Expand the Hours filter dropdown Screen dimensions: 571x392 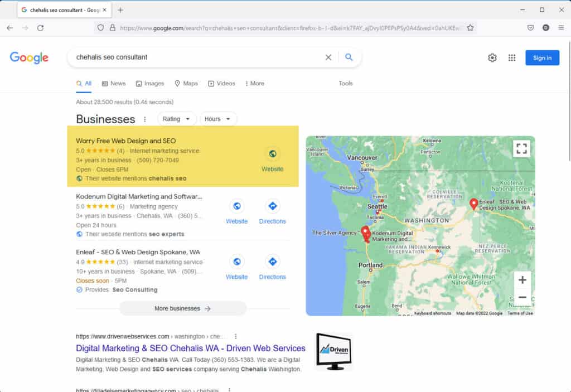[x=218, y=119]
